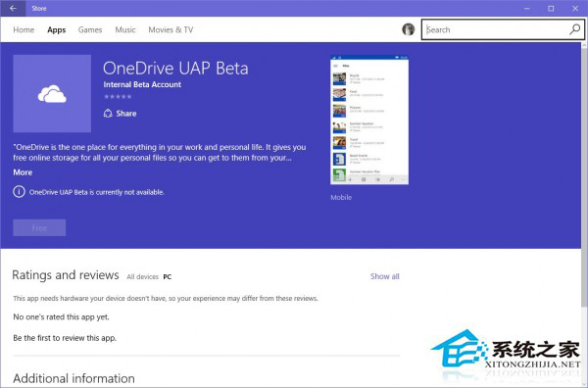Screen dimensions: 588x388
Task: Click the vertical scrollbar up arrow
Action: (584, 45)
